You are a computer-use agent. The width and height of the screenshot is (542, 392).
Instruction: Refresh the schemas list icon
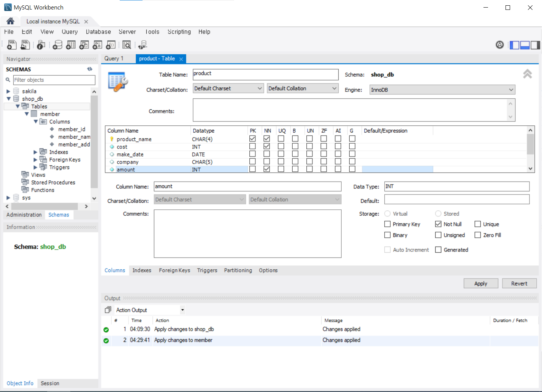click(90, 69)
